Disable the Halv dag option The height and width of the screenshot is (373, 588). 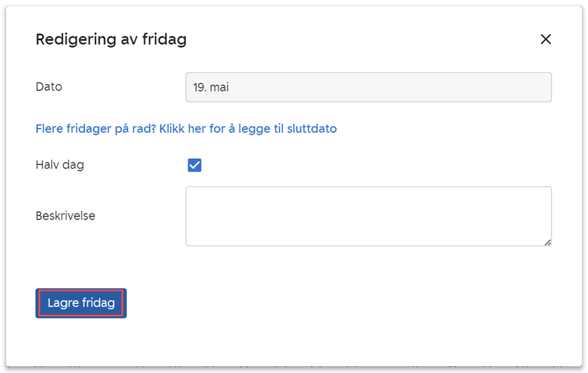(195, 166)
